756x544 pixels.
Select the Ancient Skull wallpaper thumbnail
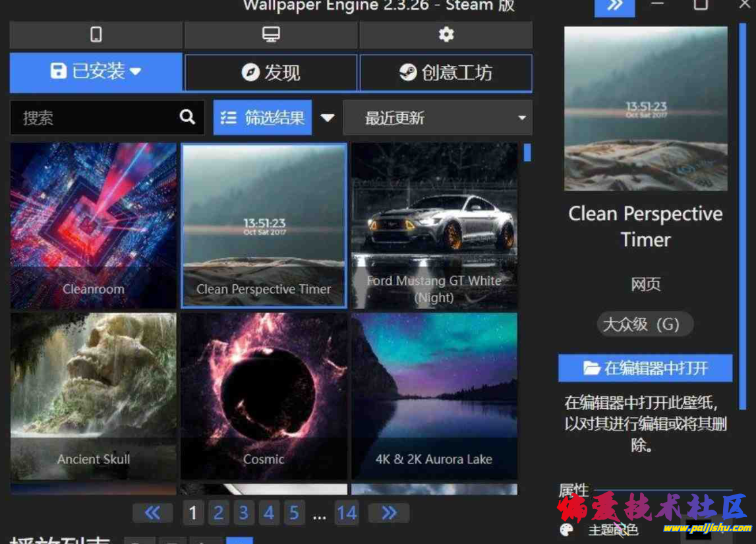coord(93,396)
